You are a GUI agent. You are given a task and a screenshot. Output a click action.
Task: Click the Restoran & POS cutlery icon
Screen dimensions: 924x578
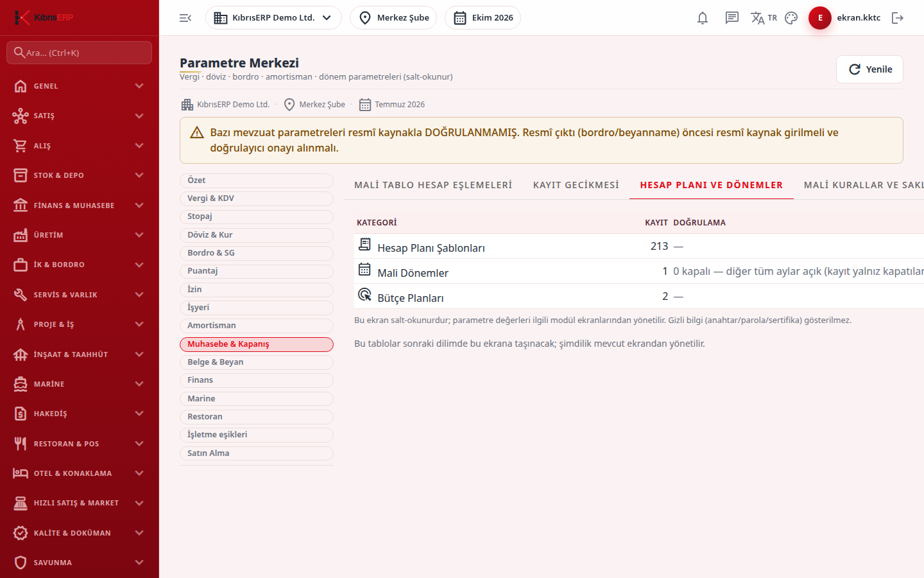21,444
